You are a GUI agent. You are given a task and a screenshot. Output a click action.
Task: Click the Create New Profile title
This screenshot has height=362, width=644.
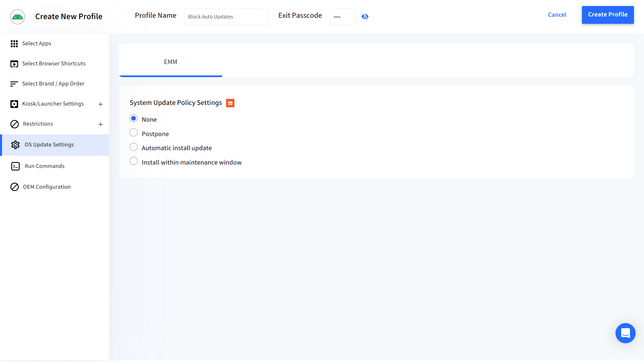[69, 16]
